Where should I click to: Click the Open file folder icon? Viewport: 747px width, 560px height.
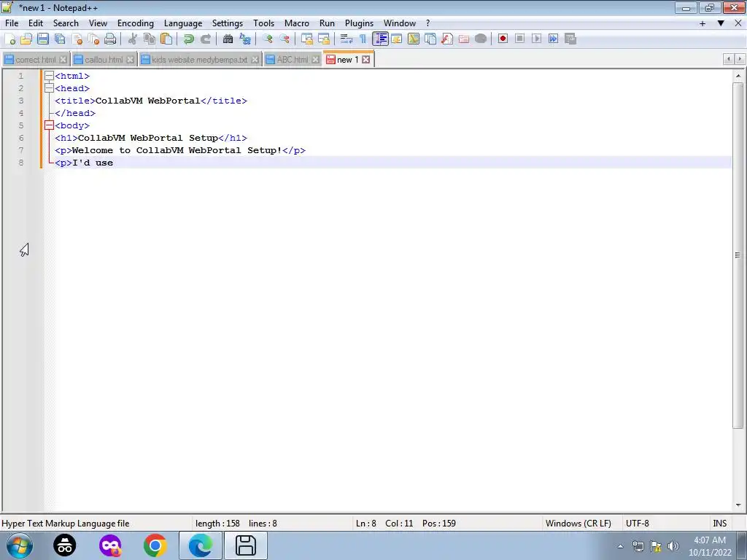click(26, 39)
